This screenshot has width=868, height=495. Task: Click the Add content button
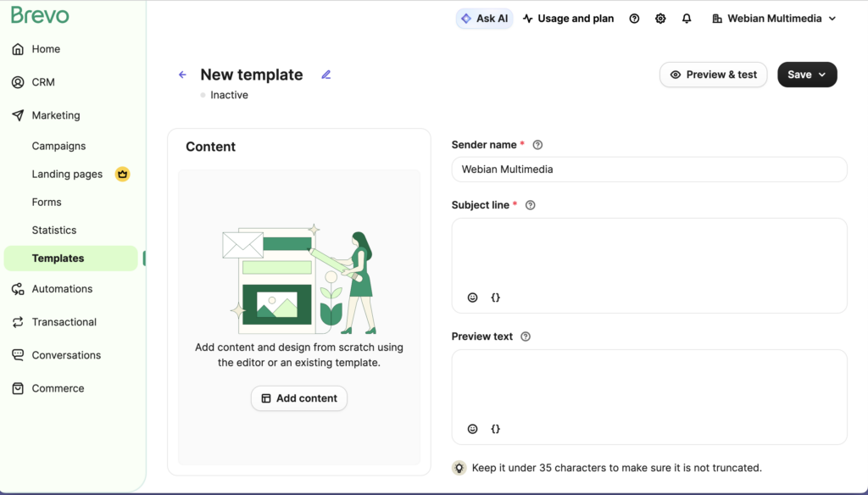pyautogui.click(x=299, y=398)
